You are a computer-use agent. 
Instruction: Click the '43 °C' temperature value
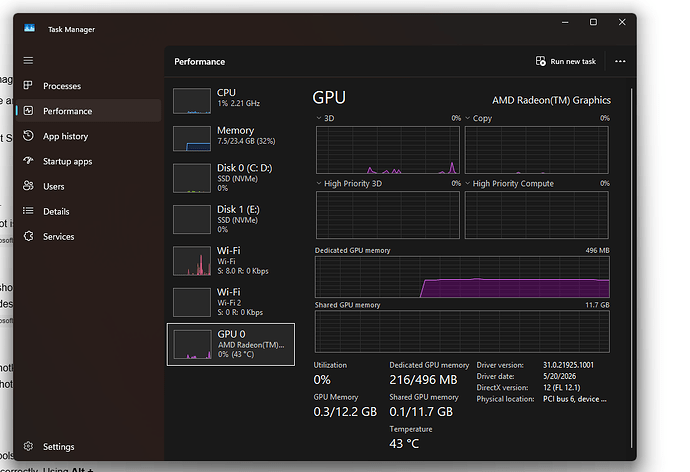[404, 443]
